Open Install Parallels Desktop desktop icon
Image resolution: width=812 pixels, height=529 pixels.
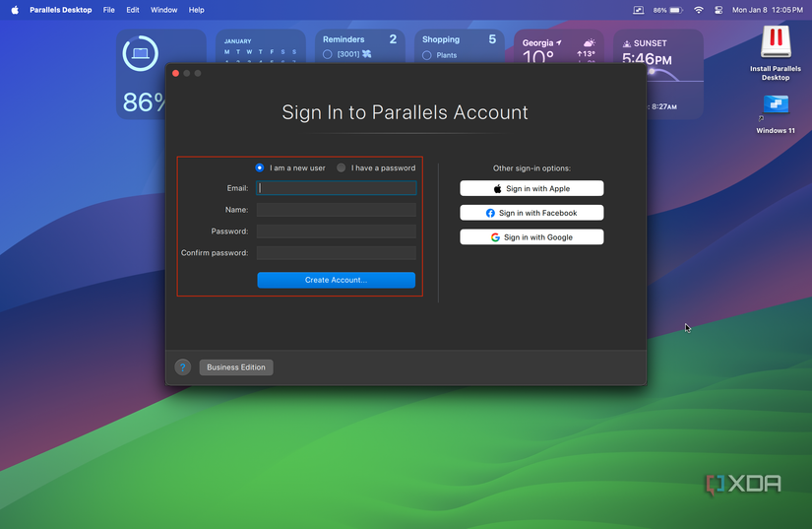click(776, 53)
